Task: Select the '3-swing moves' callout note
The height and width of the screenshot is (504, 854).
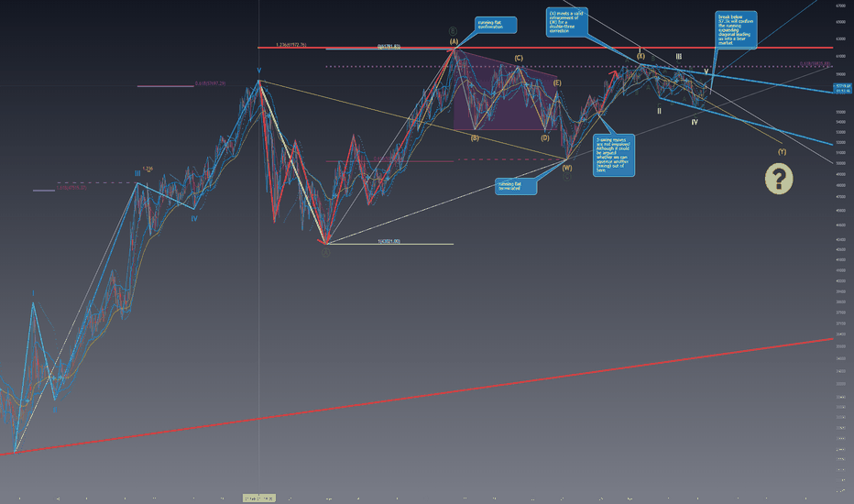Action: point(613,155)
